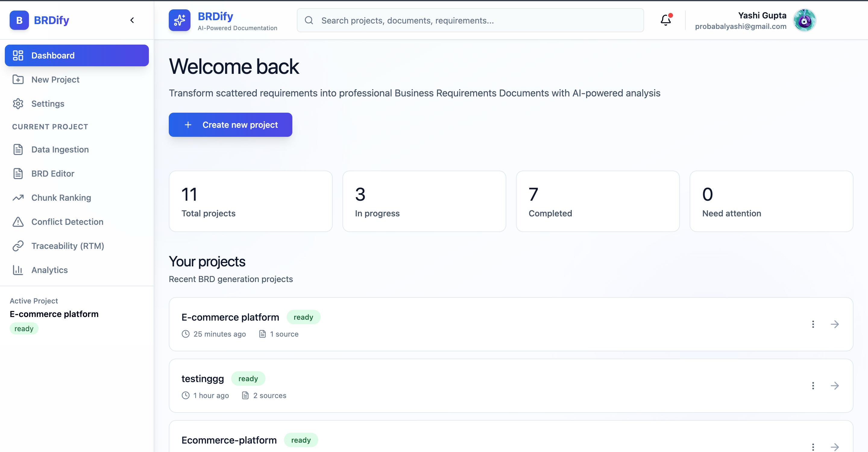
Task: Click the active project name in sidebar
Action: click(x=54, y=314)
